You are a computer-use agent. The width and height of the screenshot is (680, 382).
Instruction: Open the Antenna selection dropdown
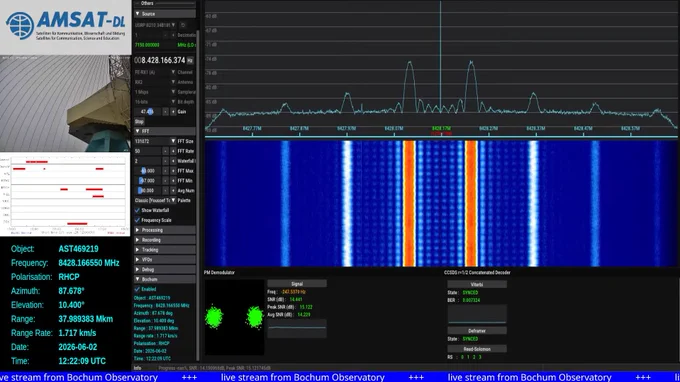point(155,82)
